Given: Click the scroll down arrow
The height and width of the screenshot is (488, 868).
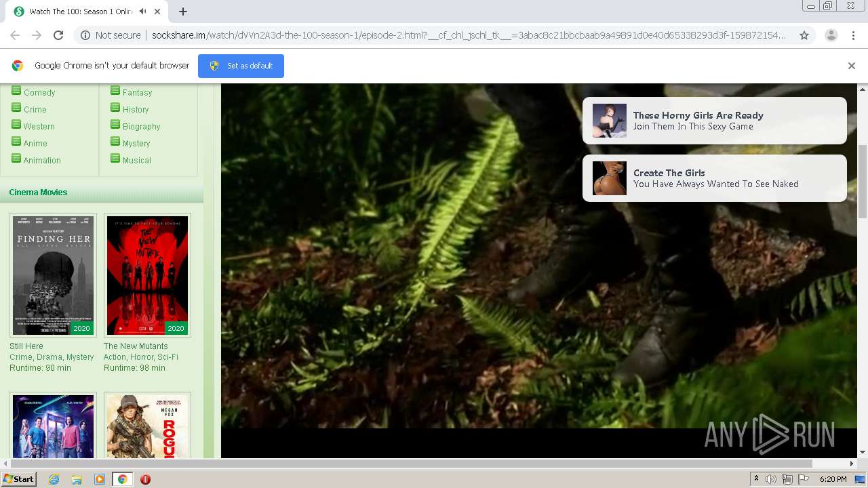Looking at the screenshot, I should pos(863,453).
